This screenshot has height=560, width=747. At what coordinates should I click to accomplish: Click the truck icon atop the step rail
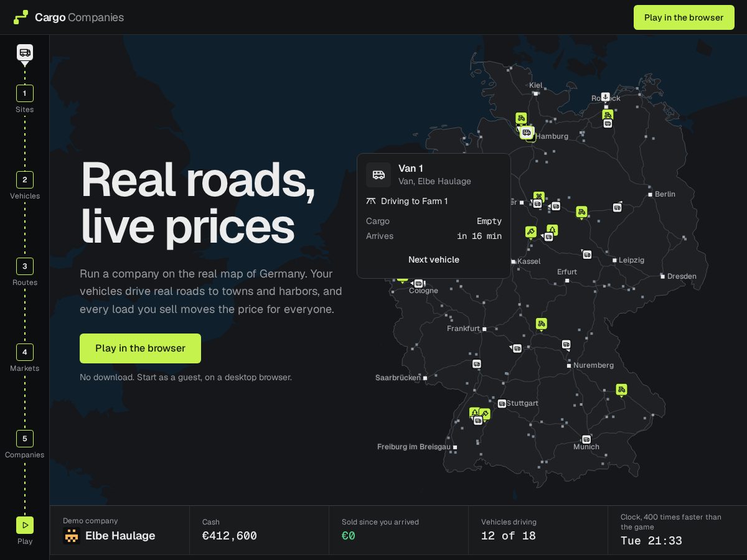[x=25, y=52]
